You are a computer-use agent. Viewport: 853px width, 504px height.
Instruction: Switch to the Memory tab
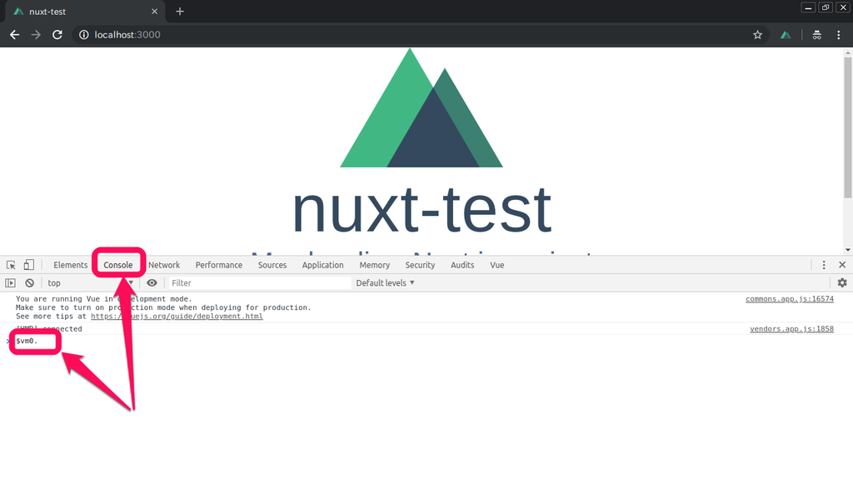(x=374, y=265)
